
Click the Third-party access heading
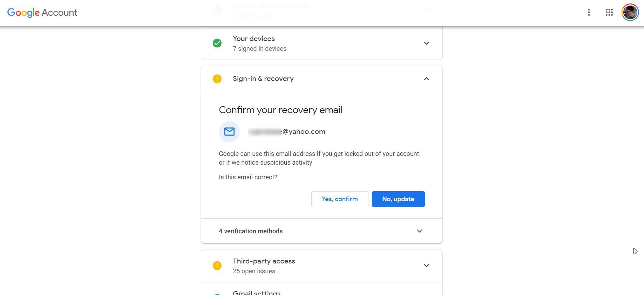click(x=264, y=261)
